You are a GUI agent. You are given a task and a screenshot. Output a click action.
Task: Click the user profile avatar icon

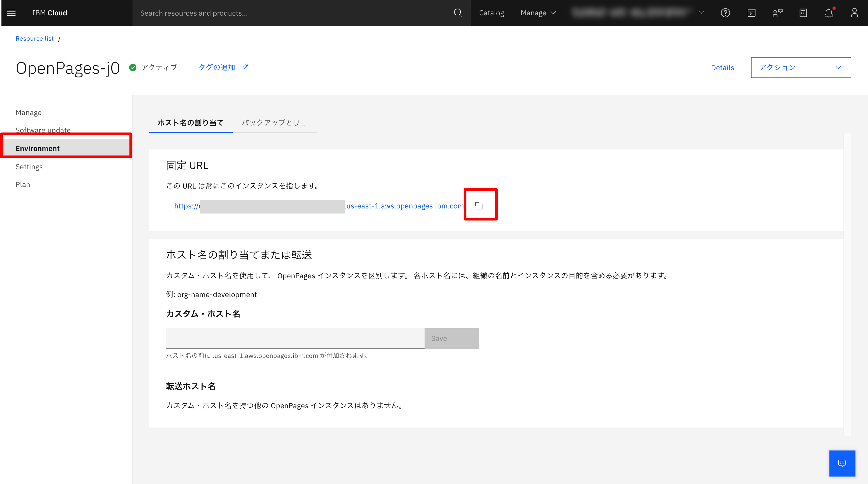854,13
